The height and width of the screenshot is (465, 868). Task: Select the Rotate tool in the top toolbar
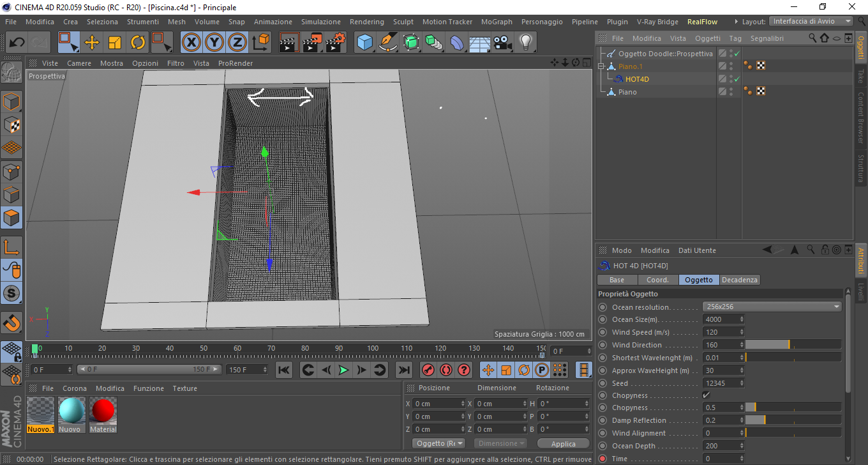tap(138, 43)
